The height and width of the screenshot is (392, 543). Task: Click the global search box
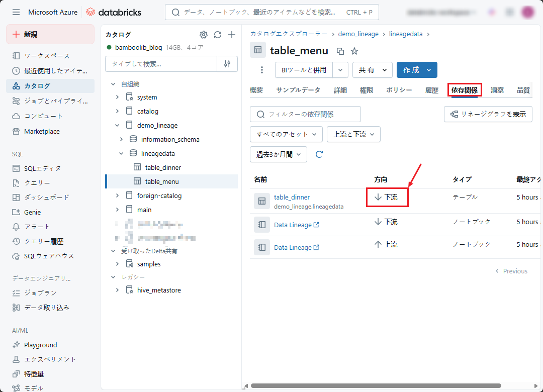272,12
